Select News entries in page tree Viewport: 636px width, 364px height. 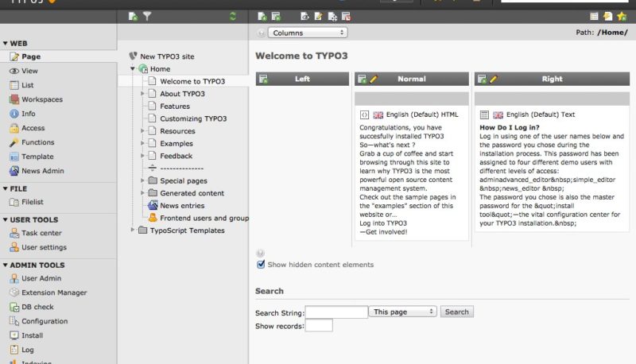(x=182, y=206)
